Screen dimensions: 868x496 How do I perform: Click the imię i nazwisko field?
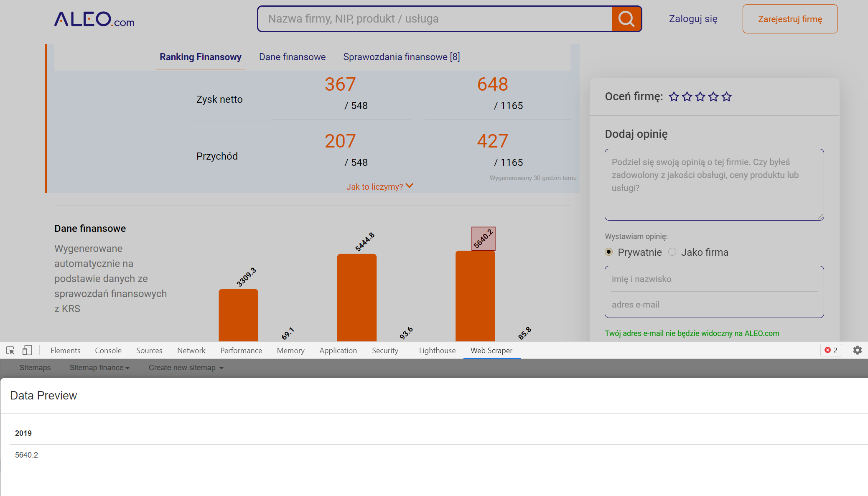point(714,279)
